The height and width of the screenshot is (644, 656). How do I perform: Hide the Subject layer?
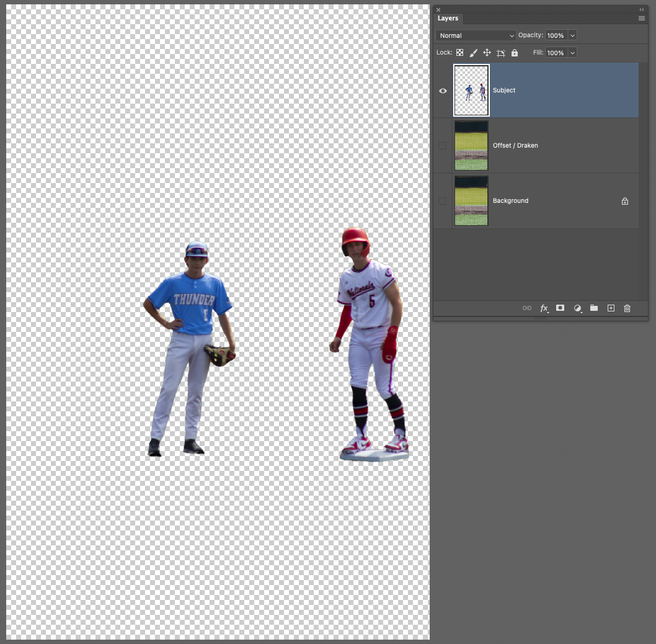[443, 91]
